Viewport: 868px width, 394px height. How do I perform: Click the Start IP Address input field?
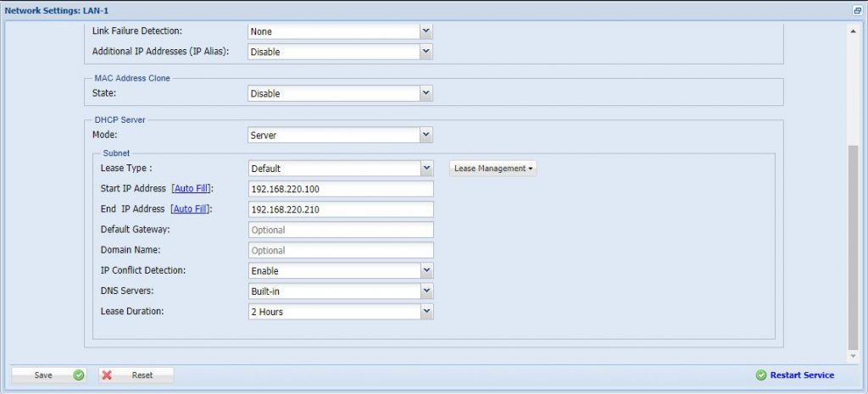point(341,189)
